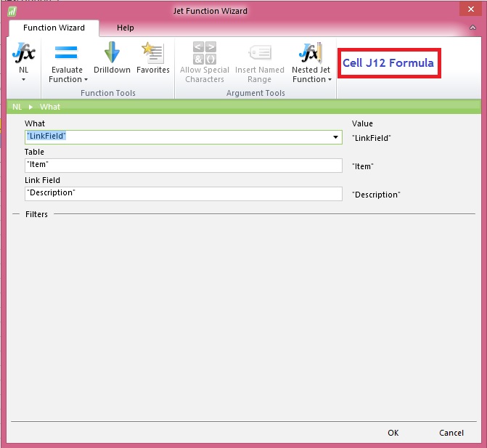Expand the NL dropdown arrow in ribbon
The image size is (487, 448).
pyautogui.click(x=24, y=80)
